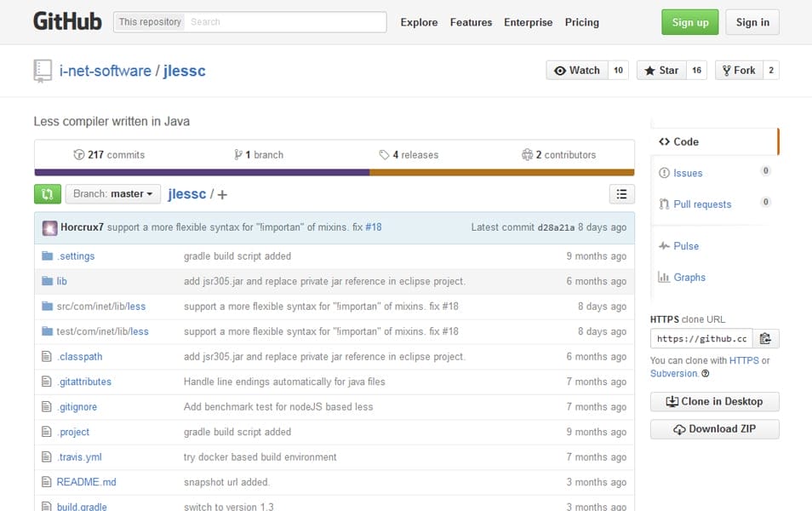This screenshot has height=511, width=812.
Task: Click the green compare branches button
Action: tap(48, 194)
